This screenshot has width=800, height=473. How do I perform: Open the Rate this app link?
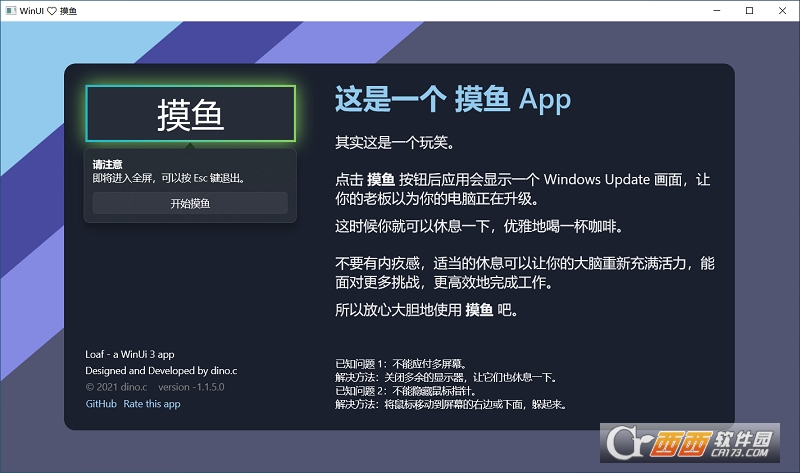click(x=152, y=404)
